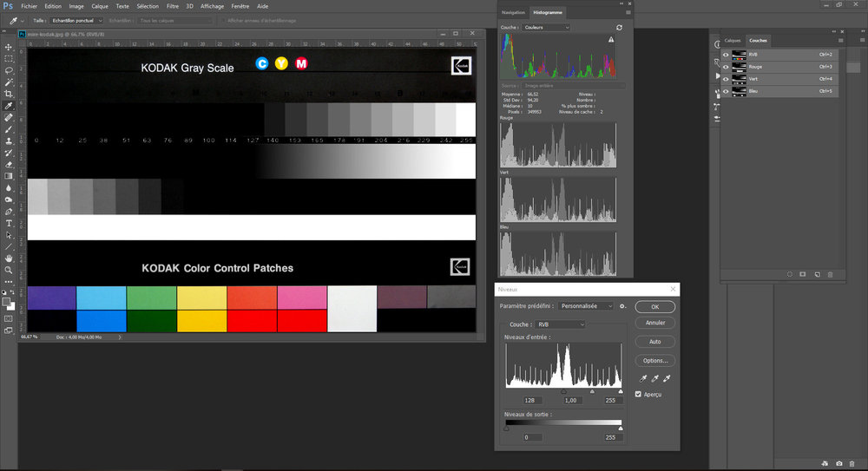Toggle Quick Mask mode icon

tap(9, 319)
